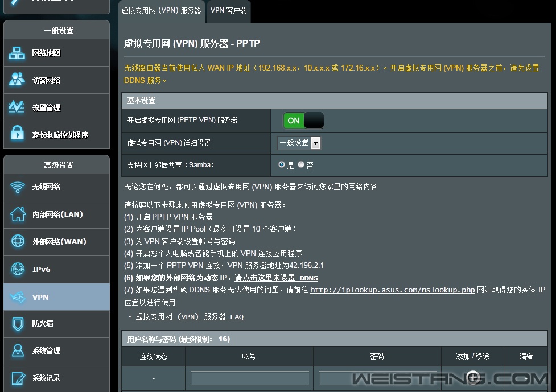
Task: Toggle the PPTP VPN server ON switch
Action: coord(303,121)
